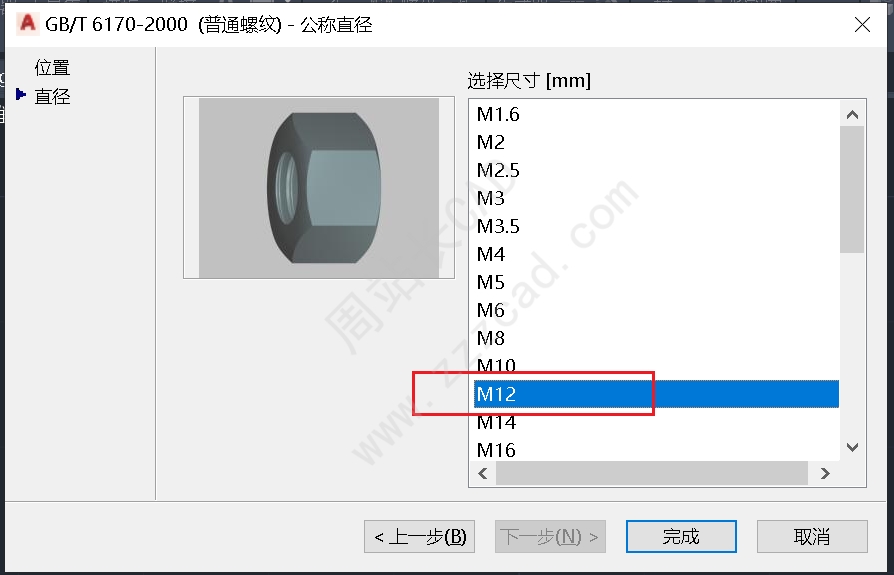Click the down arrow of the size list scrollbar

point(852,447)
